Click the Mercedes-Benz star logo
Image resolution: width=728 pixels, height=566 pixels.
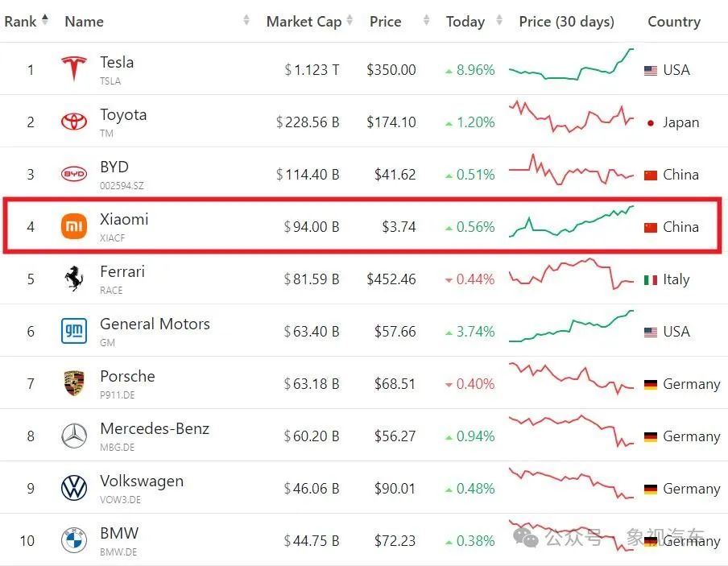coord(74,436)
